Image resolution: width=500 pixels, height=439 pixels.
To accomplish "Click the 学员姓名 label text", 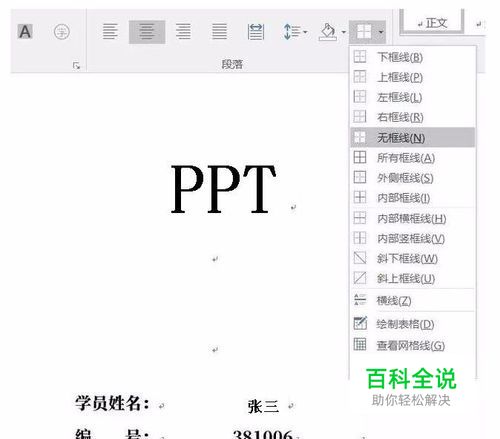I will click(112, 403).
